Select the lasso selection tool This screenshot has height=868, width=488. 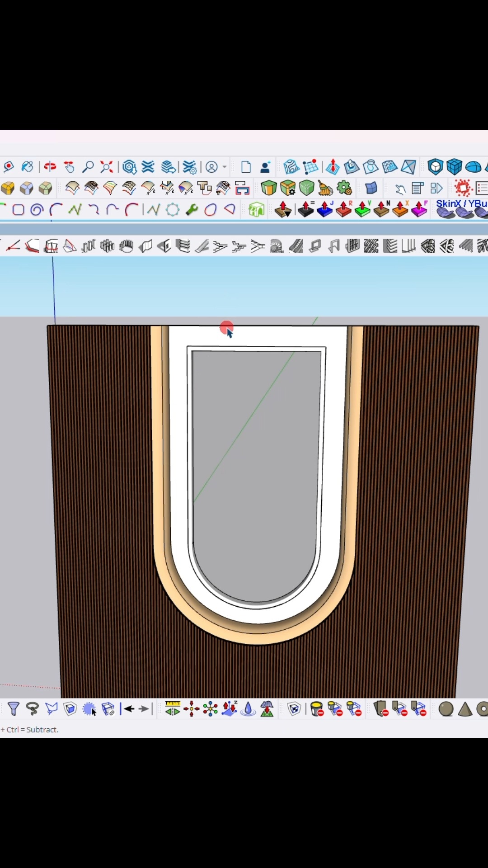pos(33,709)
